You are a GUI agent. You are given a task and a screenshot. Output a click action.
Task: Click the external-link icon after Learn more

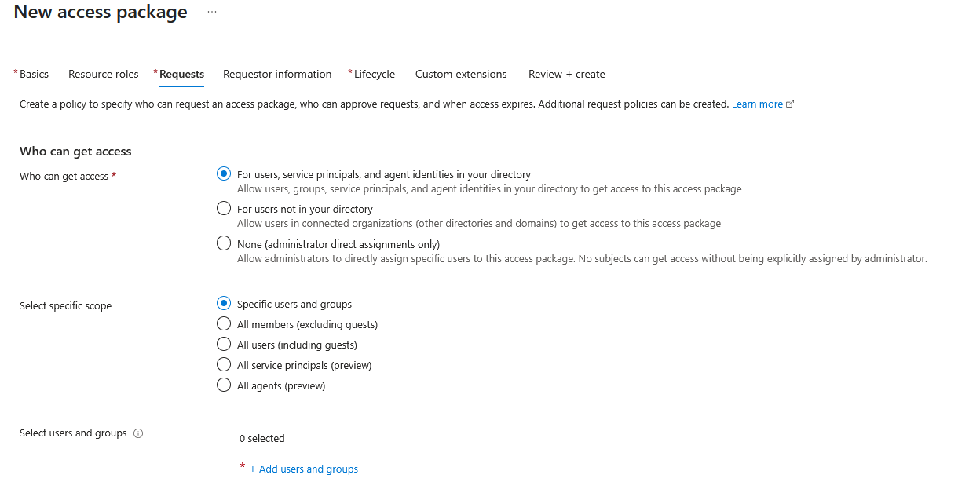pyautogui.click(x=790, y=103)
